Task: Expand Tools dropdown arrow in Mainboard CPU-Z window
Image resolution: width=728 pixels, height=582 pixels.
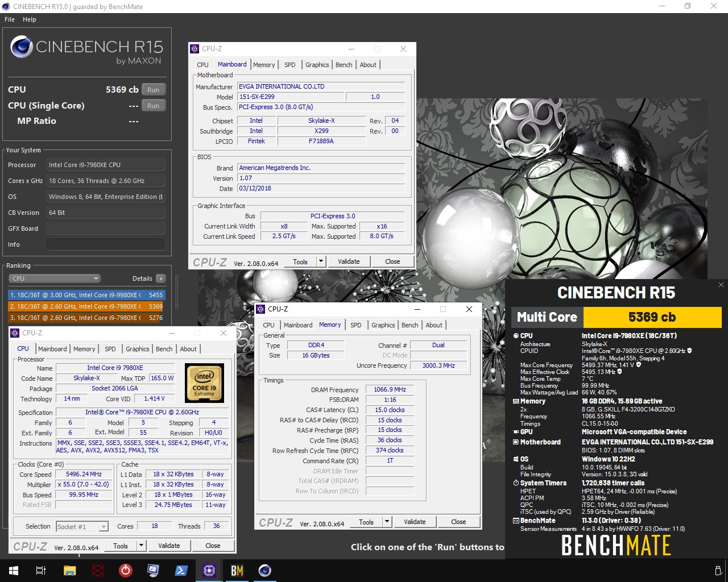Action: click(321, 262)
